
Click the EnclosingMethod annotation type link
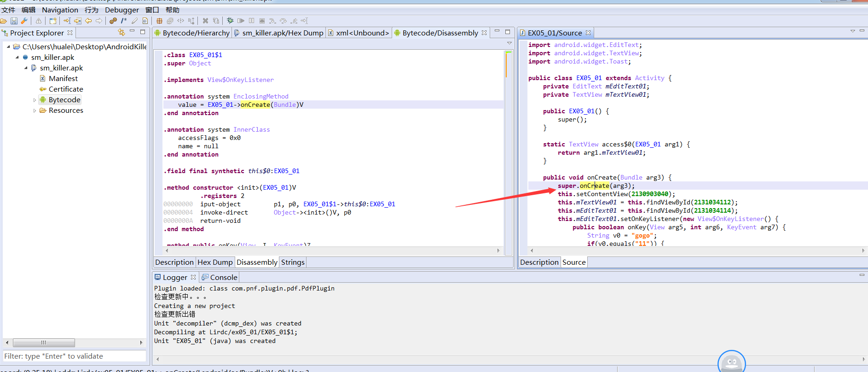[x=261, y=97]
